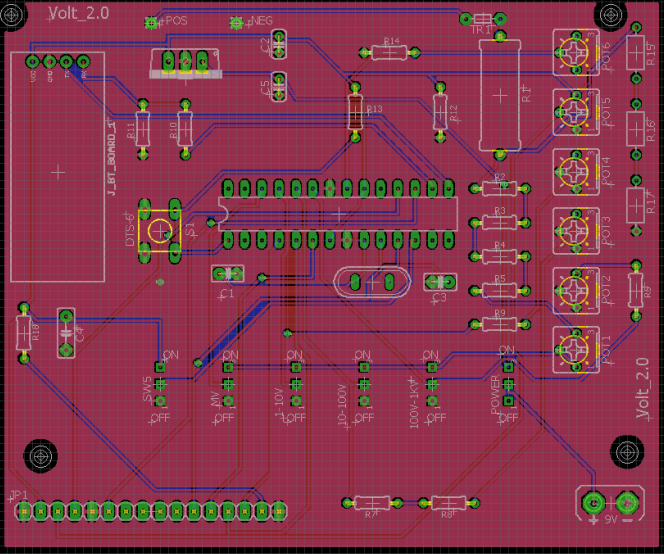664x554 pixels.
Task: Select the 10-100V range switch header
Action: point(363,384)
